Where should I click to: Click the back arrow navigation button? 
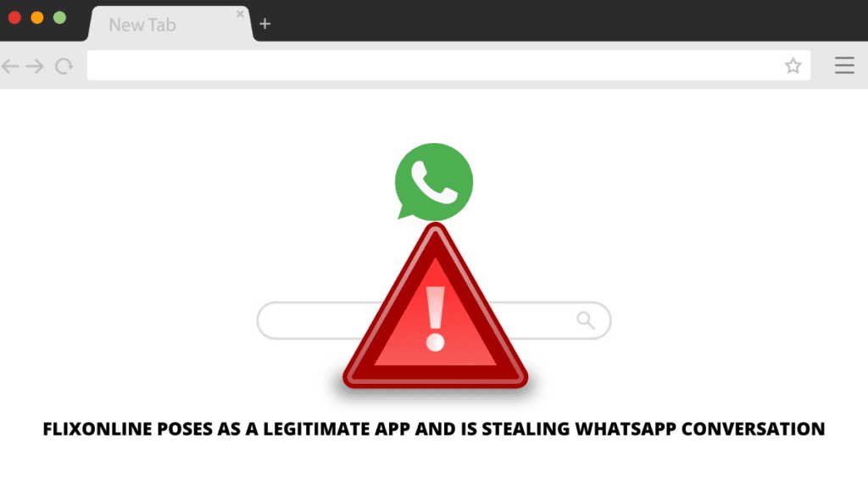10,66
